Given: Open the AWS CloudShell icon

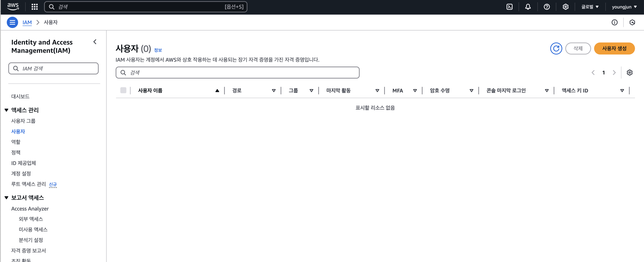Looking at the screenshot, I should (509, 7).
